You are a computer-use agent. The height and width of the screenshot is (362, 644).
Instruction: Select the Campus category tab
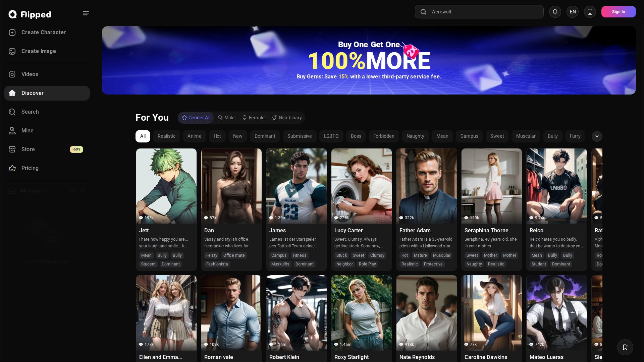[x=469, y=136]
